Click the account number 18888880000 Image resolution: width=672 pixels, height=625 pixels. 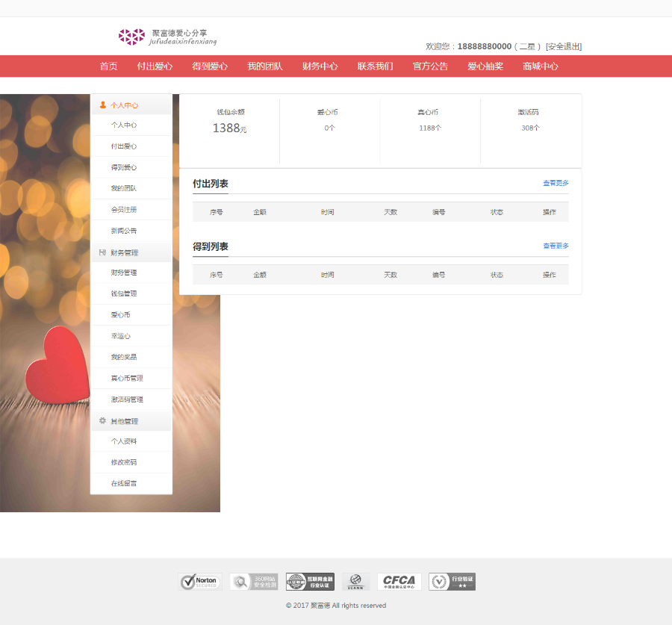point(485,46)
